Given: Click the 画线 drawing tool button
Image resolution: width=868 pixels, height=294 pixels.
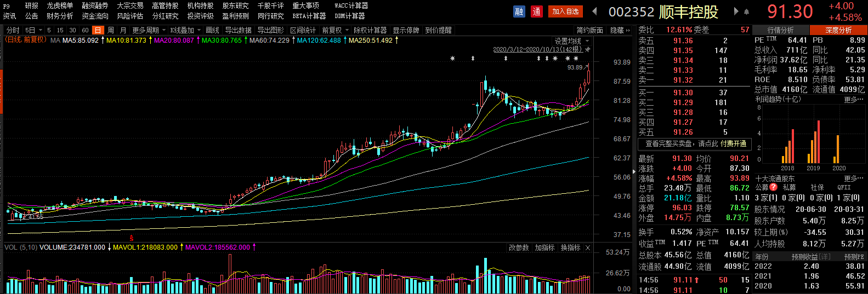Looking at the screenshot, I should click(x=212, y=30).
